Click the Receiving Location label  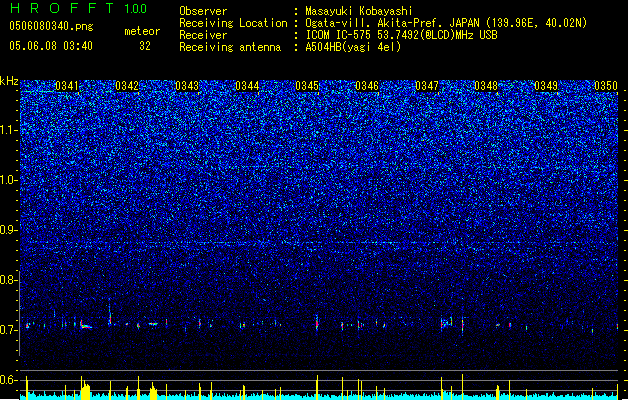point(233,23)
